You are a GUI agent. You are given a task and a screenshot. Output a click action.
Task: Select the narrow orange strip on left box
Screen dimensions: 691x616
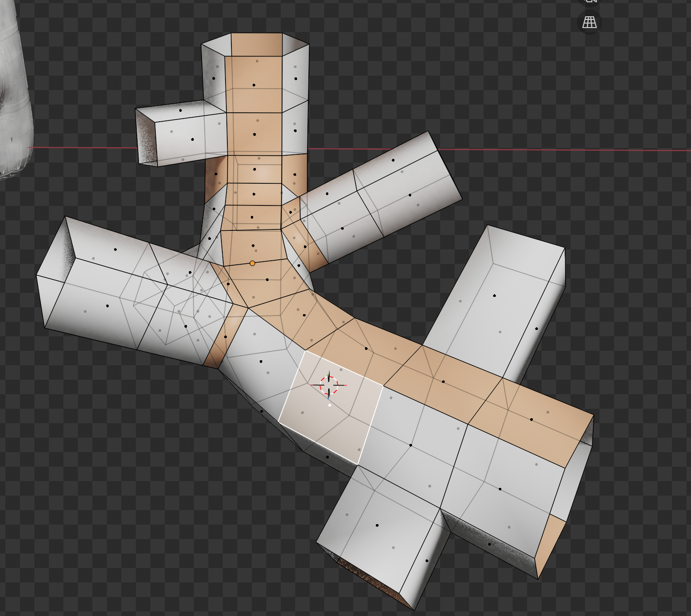click(x=219, y=337)
